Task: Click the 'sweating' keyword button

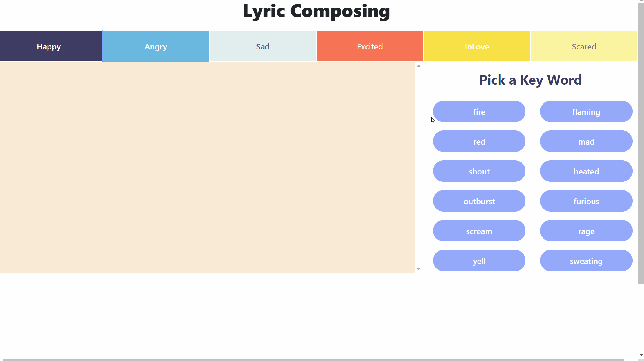Action: (x=586, y=261)
